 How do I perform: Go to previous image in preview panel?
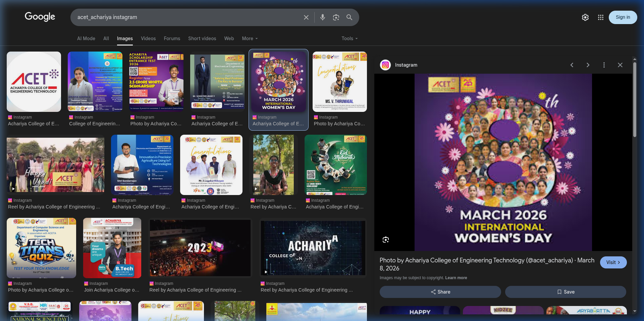pyautogui.click(x=572, y=65)
